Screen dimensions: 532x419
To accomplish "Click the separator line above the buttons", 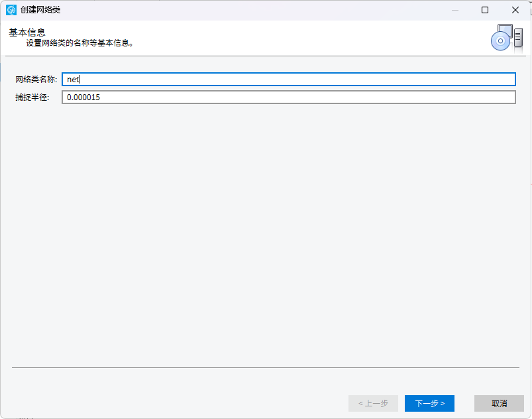I will click(x=266, y=367).
